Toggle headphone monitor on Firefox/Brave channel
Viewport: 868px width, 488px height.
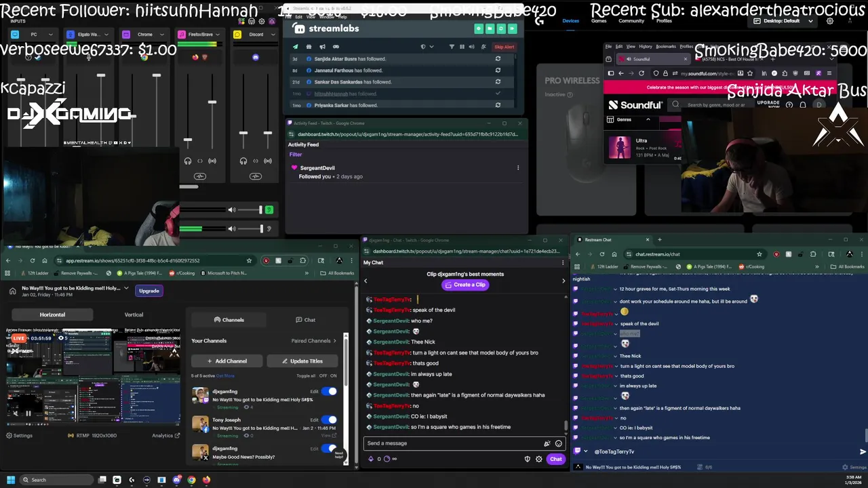[x=188, y=161]
